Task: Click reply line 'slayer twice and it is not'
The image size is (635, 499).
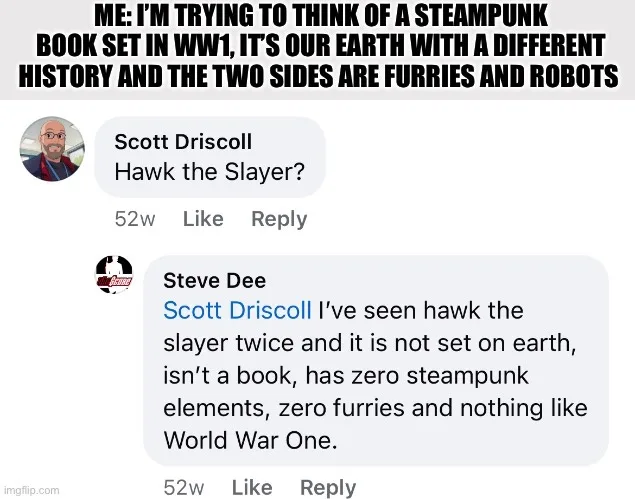Action: (x=370, y=343)
